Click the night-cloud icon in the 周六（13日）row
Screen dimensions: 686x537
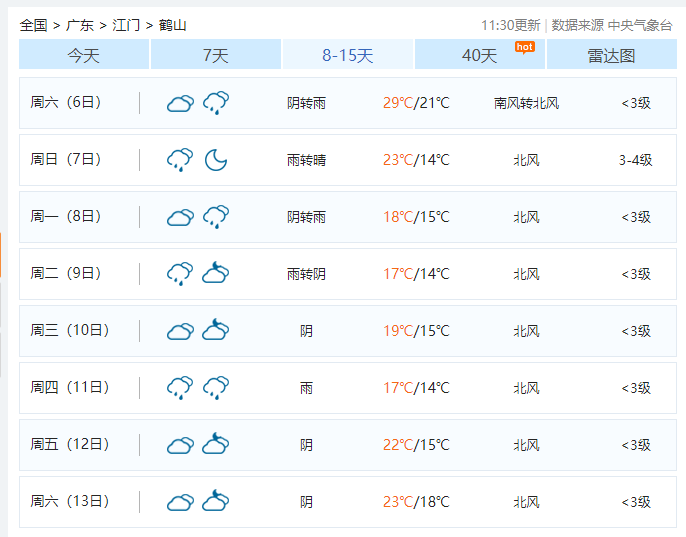(x=216, y=500)
